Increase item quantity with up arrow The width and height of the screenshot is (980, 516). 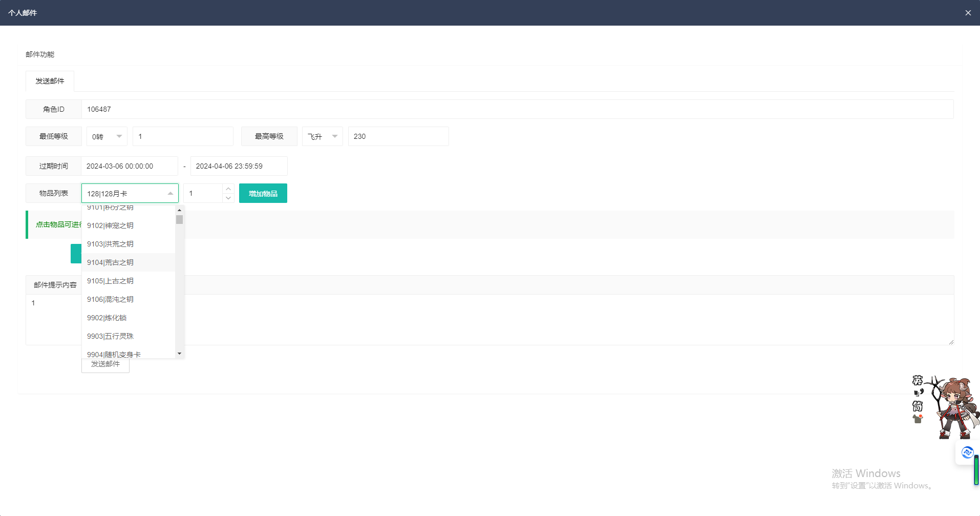click(228, 189)
